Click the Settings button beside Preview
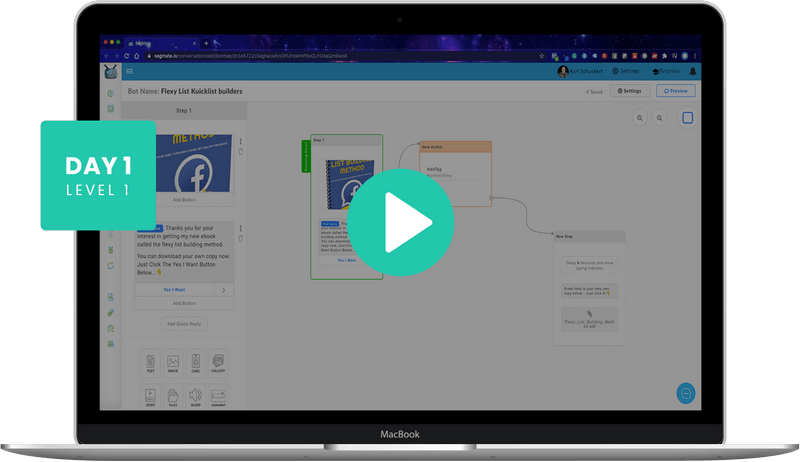Image resolution: width=800 pixels, height=462 pixels. point(630,91)
